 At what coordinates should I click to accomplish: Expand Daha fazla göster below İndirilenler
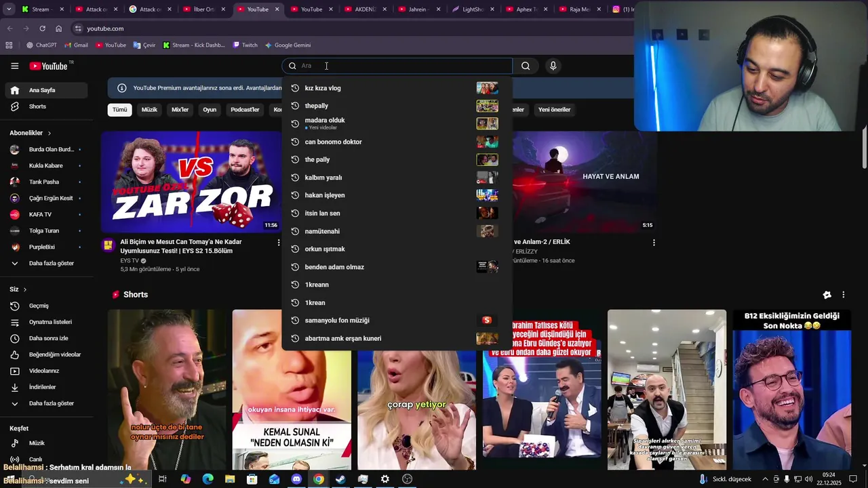(45, 403)
